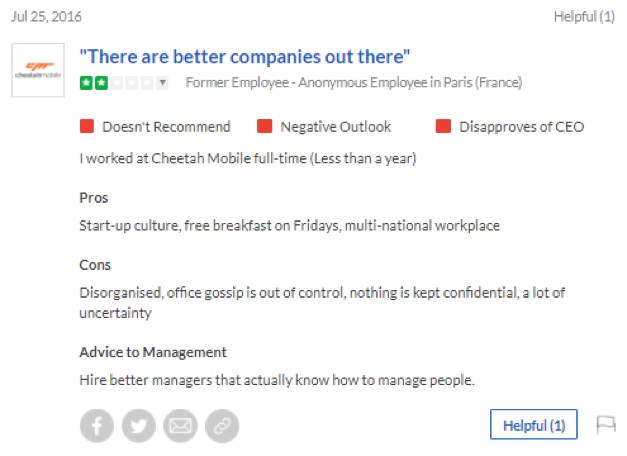Click the Helpful (1) count beside the date line
Image resolution: width=627 pixels, height=456 pixels.
click(584, 17)
